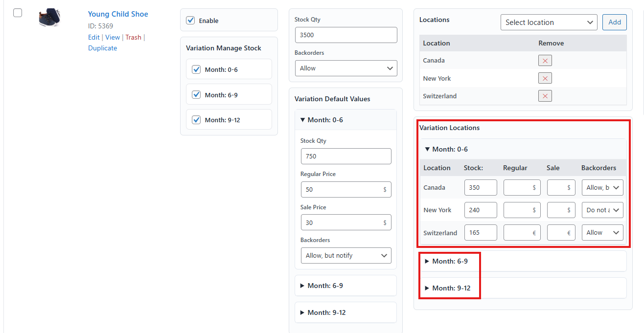Toggle Month: 0-6 manage stock checkbox
644x333 pixels.
pos(197,69)
